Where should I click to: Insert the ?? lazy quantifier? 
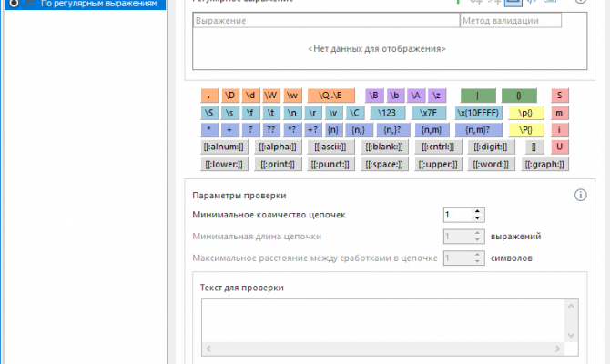pos(270,130)
